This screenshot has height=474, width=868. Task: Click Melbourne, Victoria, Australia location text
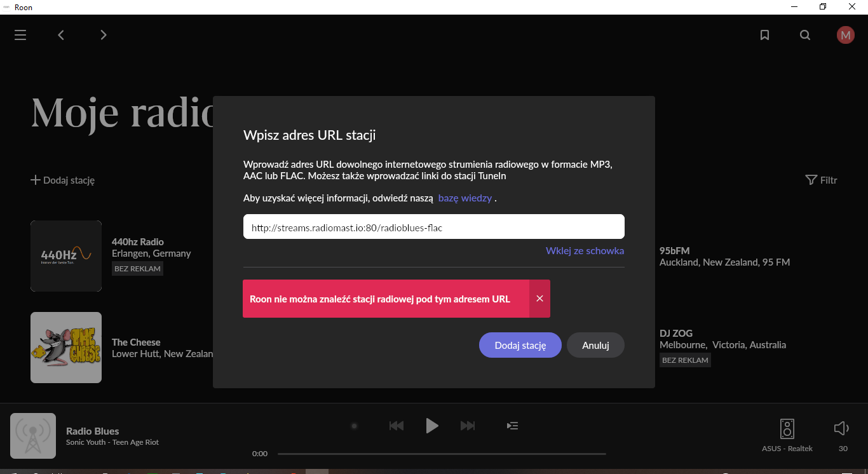pos(723,345)
